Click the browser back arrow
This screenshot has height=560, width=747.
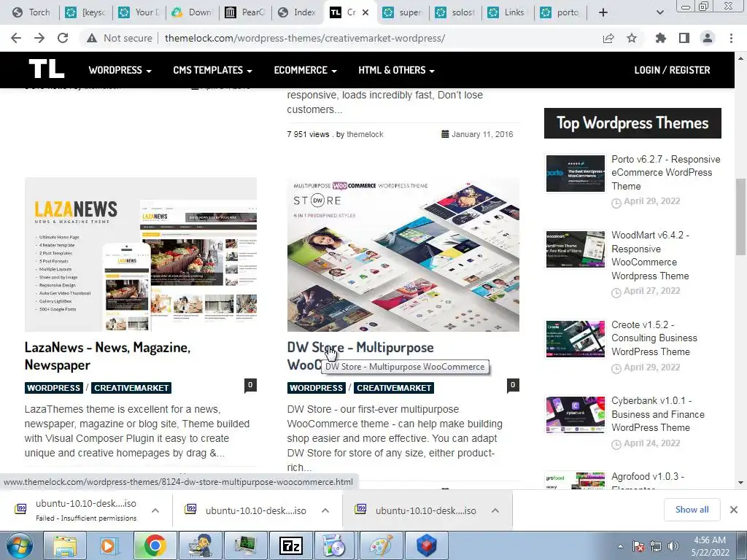click(16, 38)
